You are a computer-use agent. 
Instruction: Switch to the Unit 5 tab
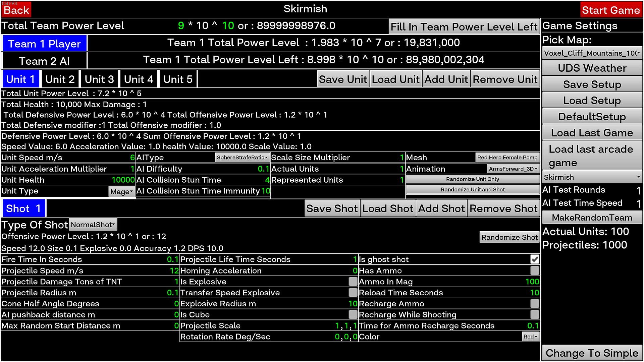178,79
